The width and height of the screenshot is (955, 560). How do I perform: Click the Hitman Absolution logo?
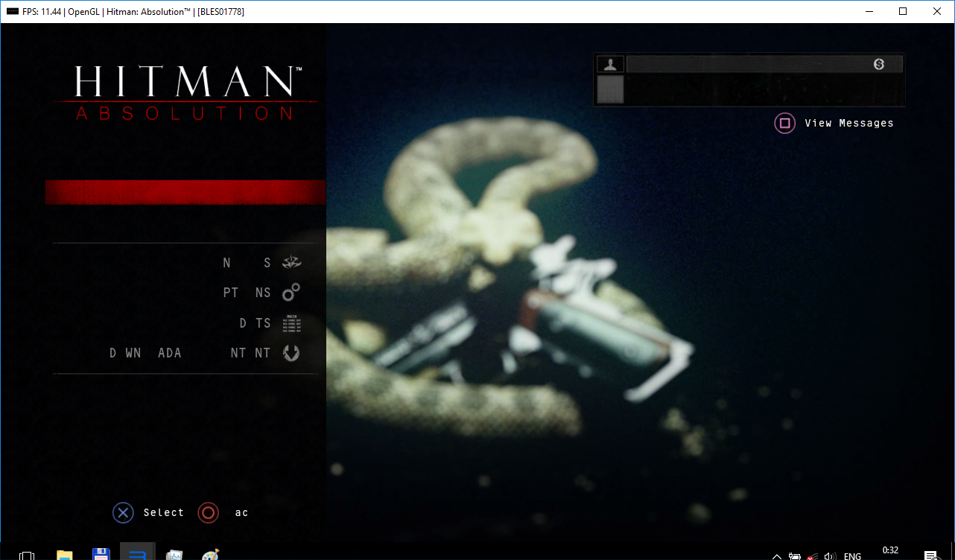(185, 92)
